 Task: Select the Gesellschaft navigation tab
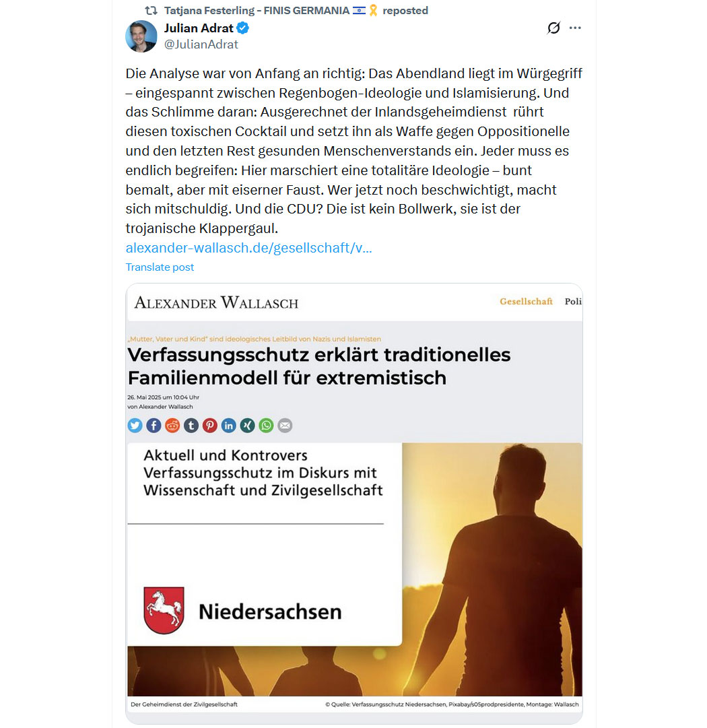pos(526,301)
